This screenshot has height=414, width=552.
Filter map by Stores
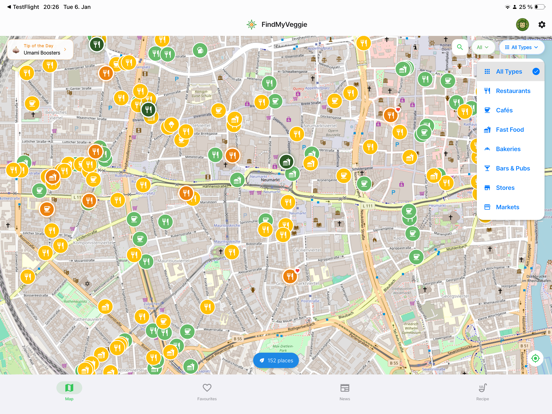click(x=510, y=188)
